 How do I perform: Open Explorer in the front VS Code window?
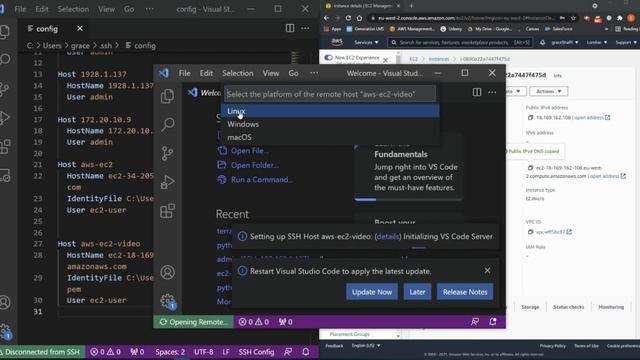click(167, 96)
